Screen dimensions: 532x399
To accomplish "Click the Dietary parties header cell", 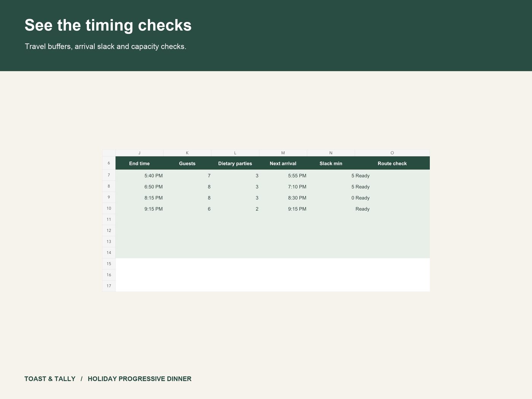I will click(235, 163).
